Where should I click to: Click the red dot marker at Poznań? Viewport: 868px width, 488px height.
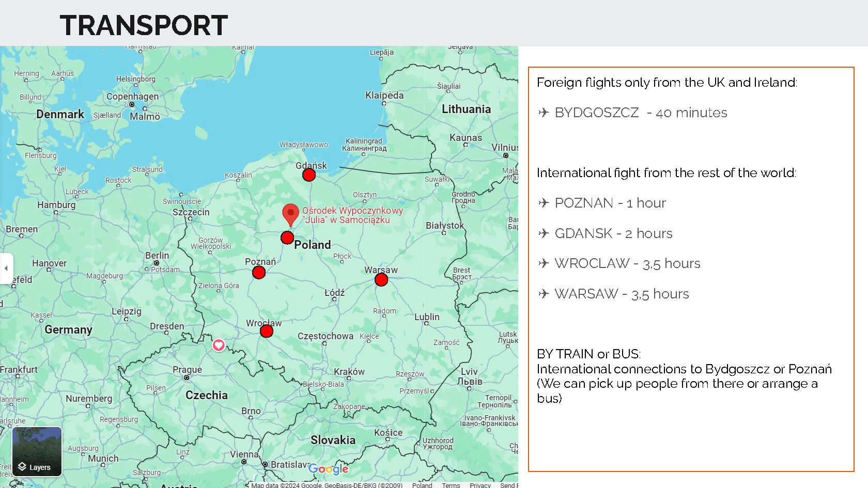(x=259, y=272)
